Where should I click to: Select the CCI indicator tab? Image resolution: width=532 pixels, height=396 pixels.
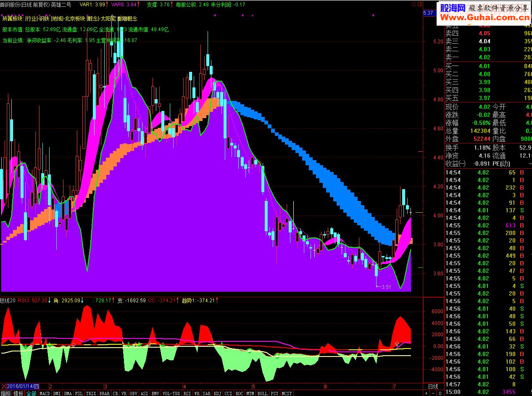coord(229,393)
